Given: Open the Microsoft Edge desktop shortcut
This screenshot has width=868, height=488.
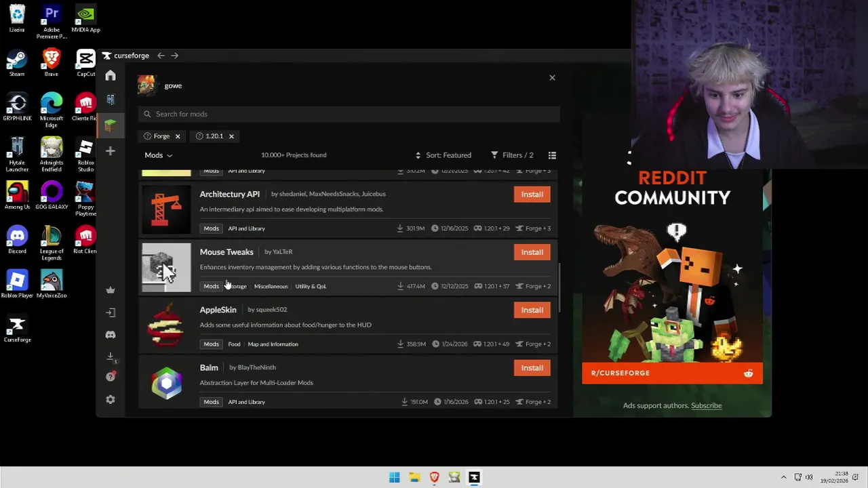Looking at the screenshot, I should click(x=52, y=110).
